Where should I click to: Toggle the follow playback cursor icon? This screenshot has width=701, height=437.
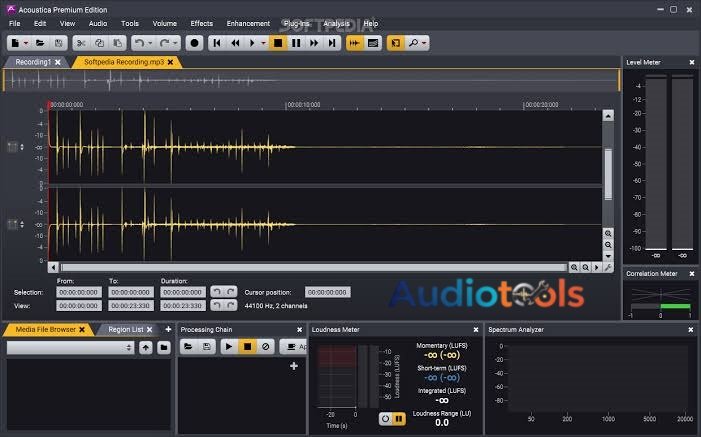(355, 43)
